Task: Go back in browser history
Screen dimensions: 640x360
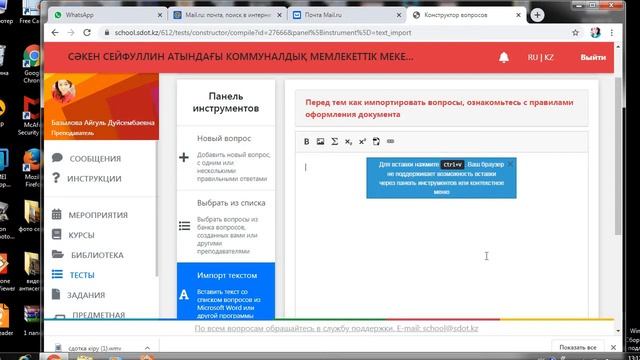Action: pos(55,33)
